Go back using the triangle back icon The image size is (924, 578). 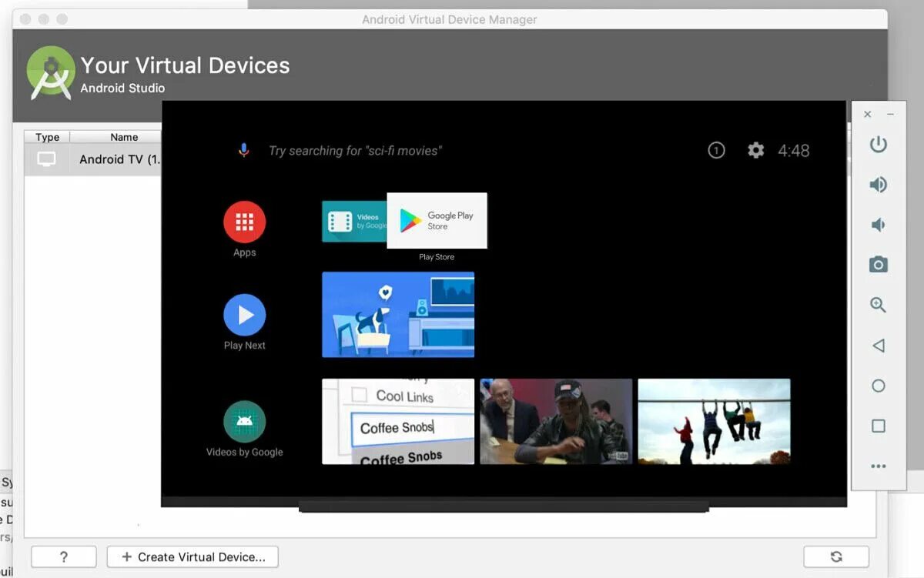[878, 346]
